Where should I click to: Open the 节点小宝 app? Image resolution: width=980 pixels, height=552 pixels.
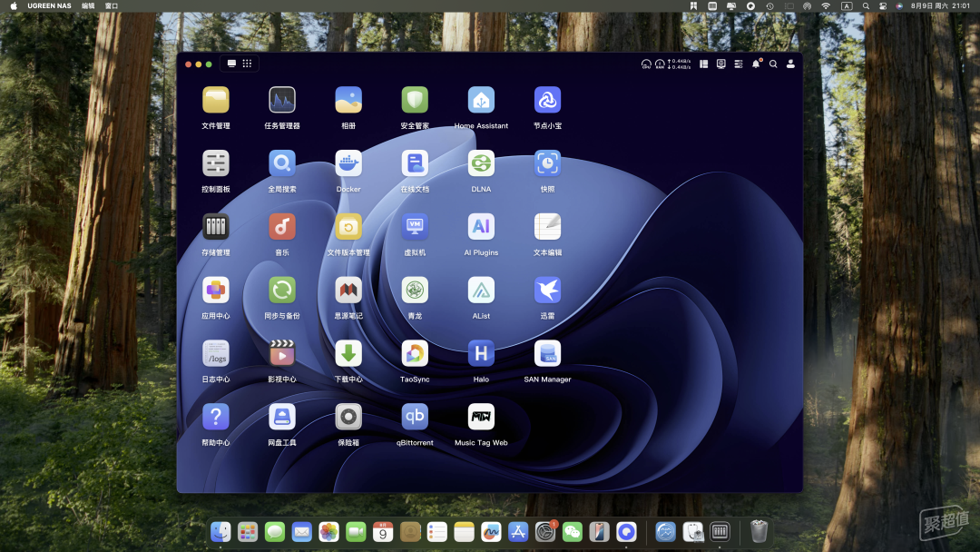547,100
